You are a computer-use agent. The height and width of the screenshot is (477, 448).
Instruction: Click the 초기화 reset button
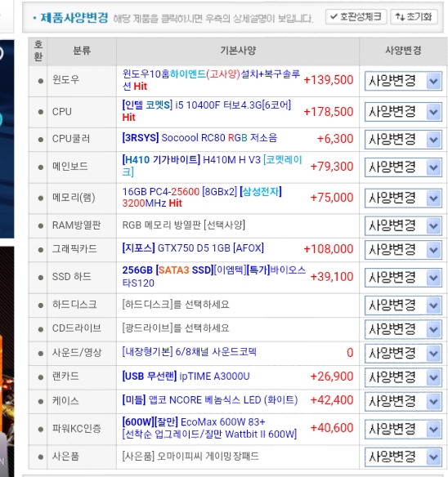coord(414,16)
